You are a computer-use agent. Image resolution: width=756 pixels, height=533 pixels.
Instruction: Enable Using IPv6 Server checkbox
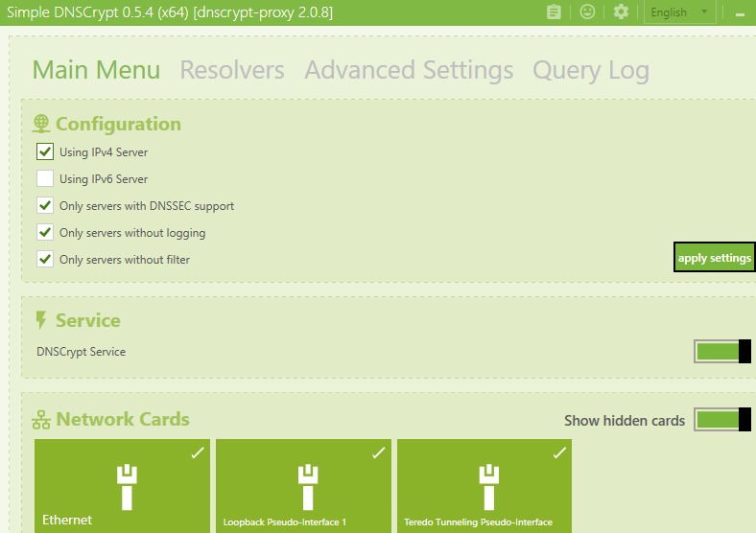tap(45, 178)
